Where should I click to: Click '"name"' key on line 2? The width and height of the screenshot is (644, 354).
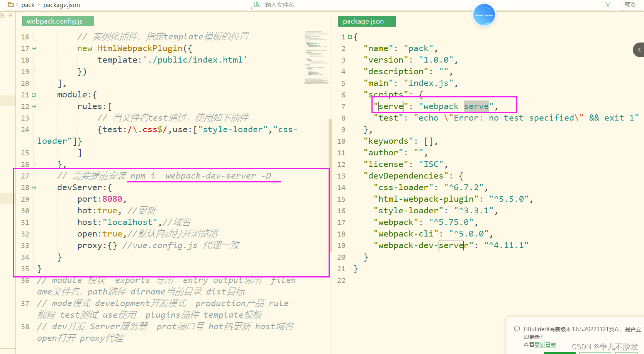[x=378, y=48]
